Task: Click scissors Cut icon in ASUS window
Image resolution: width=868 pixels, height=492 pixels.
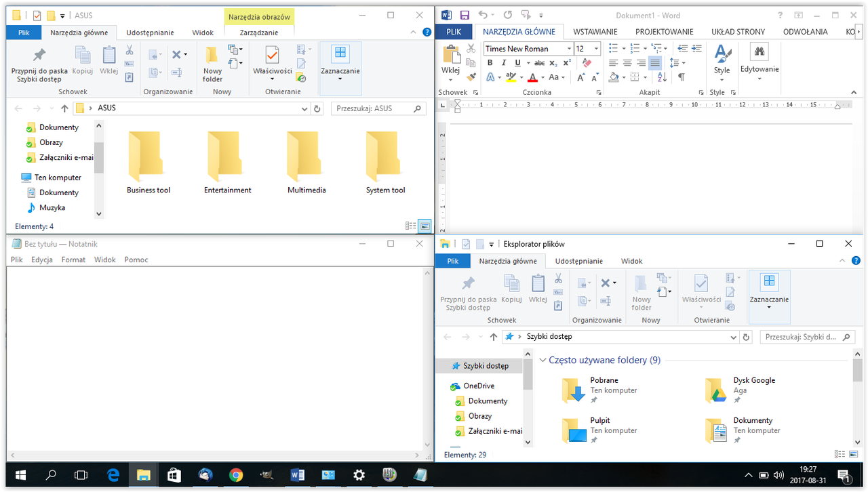Action: (129, 50)
